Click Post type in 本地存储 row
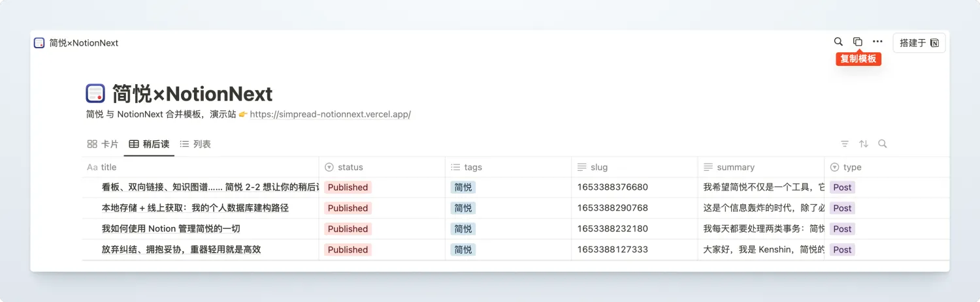Viewport: 980px width, 302px height. point(842,208)
